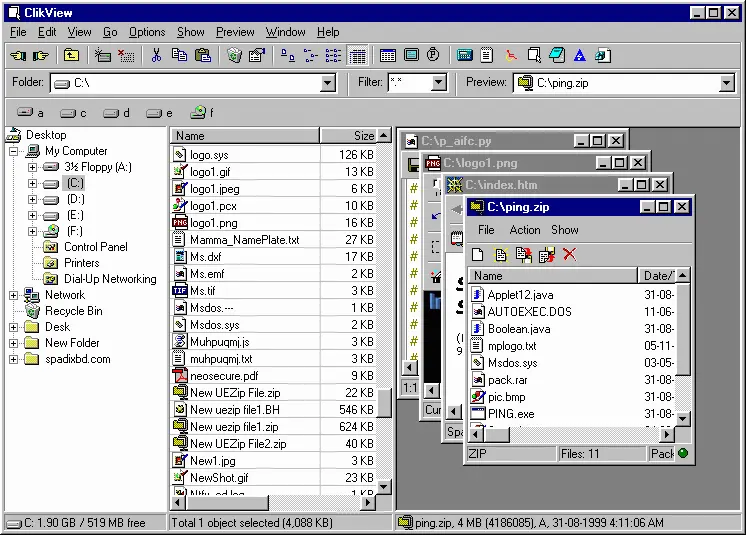746x535 pixels.
Task: Select drive a in the drive bar
Action: [30, 113]
